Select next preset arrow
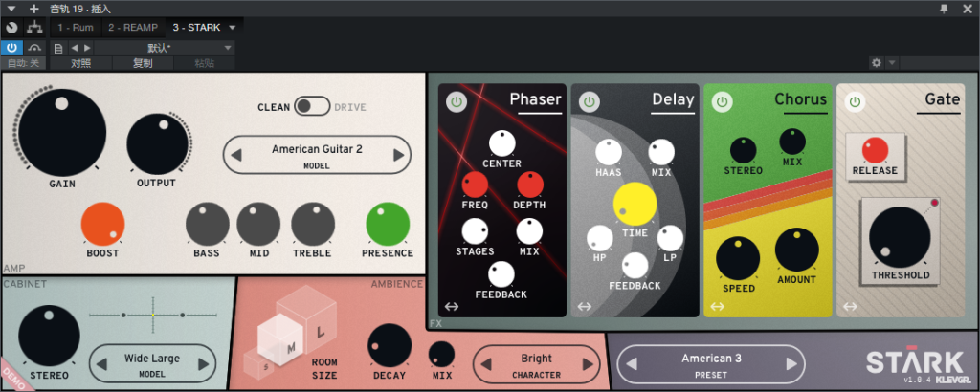 pos(791,364)
